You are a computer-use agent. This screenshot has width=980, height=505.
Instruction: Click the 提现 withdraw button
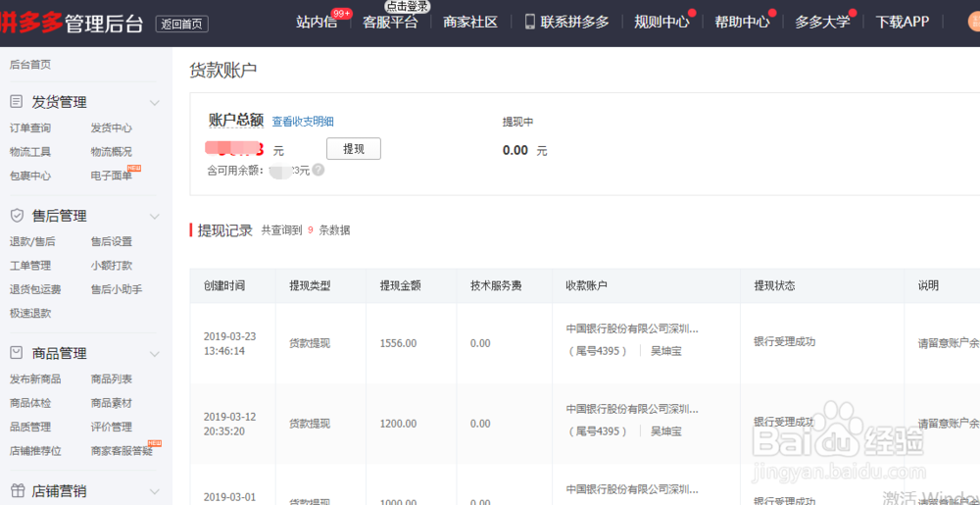(x=354, y=149)
